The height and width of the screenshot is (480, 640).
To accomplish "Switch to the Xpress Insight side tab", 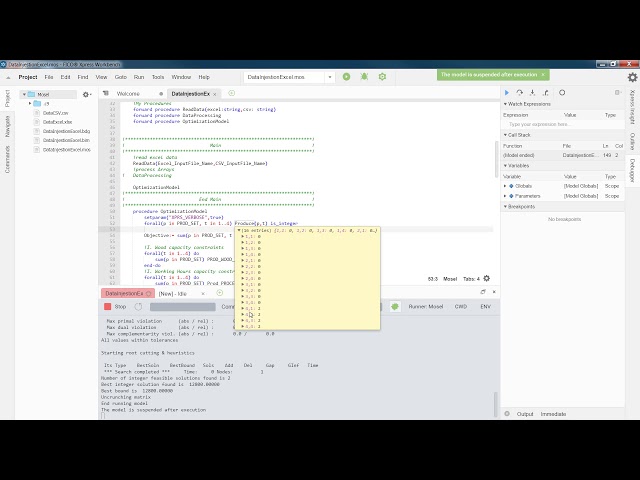I will [x=632, y=107].
